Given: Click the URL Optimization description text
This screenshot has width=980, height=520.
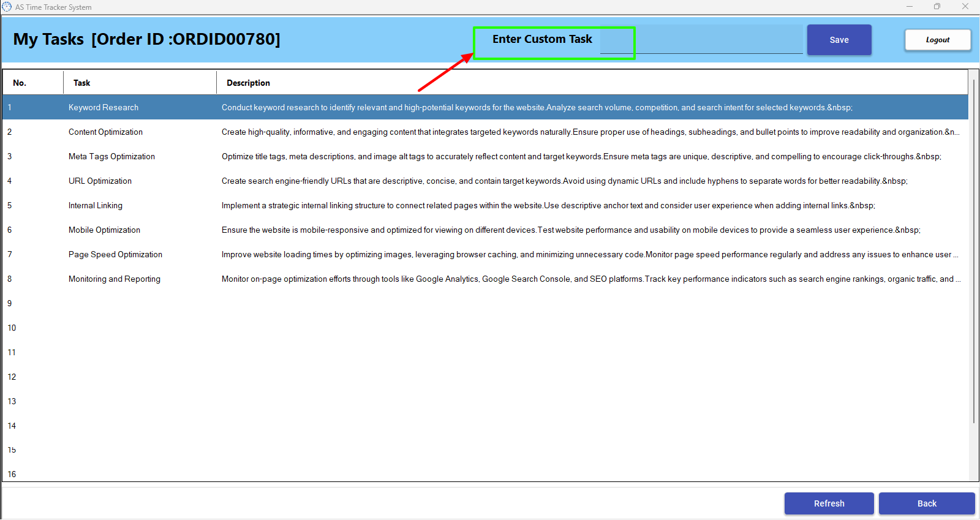Looking at the screenshot, I should (565, 181).
